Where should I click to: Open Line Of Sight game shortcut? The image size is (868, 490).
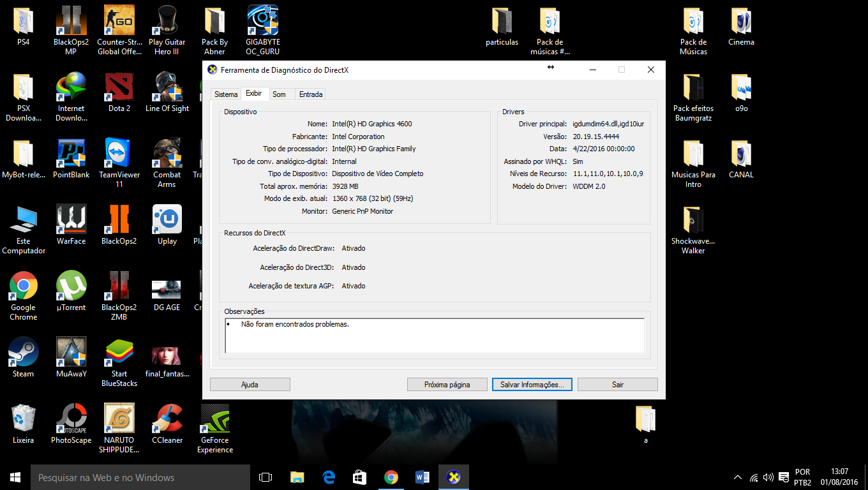click(167, 93)
